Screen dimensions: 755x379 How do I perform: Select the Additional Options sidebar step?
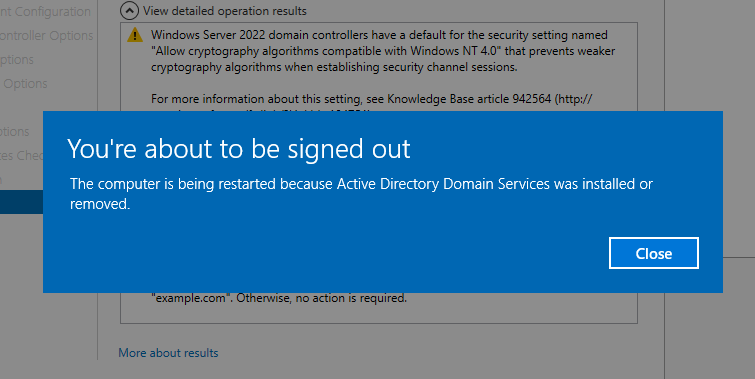24,84
